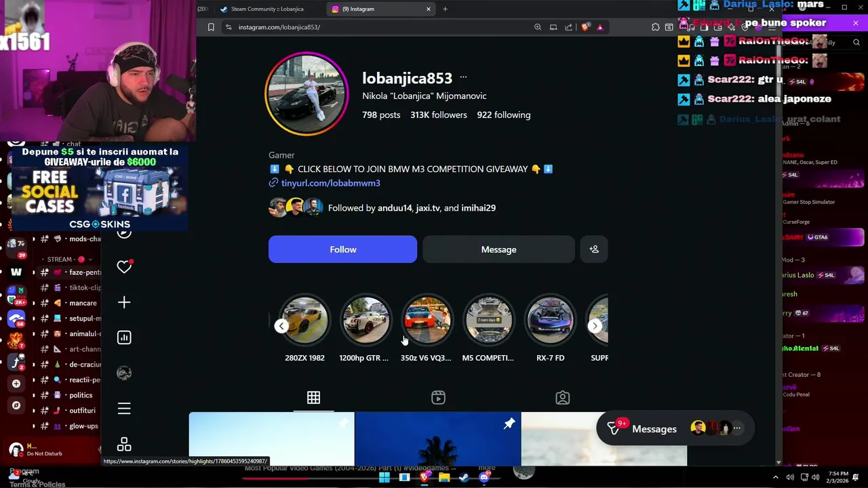Screen dimensions: 868x488
Task: Expand Messages three-dot options
Action: (x=737, y=428)
